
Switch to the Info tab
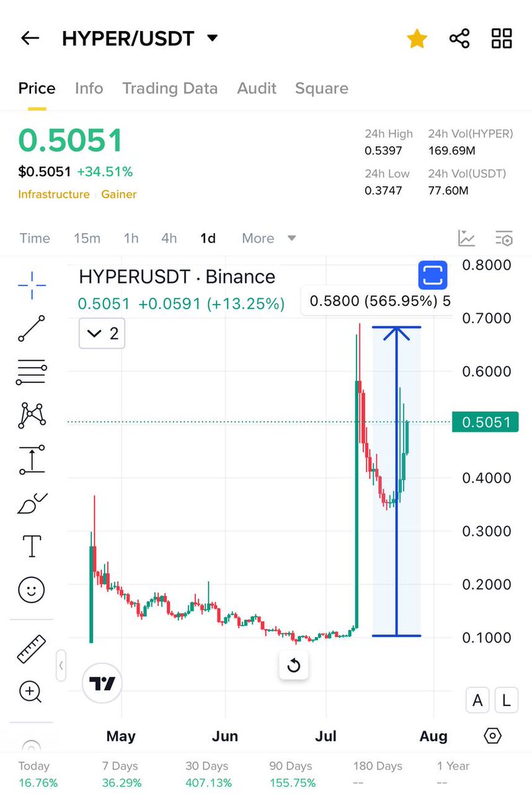click(x=89, y=88)
